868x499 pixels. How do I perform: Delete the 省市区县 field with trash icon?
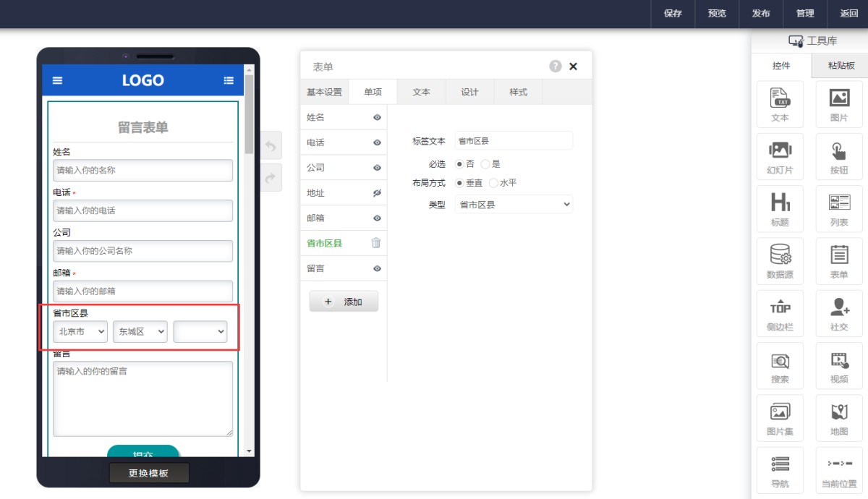tap(376, 243)
